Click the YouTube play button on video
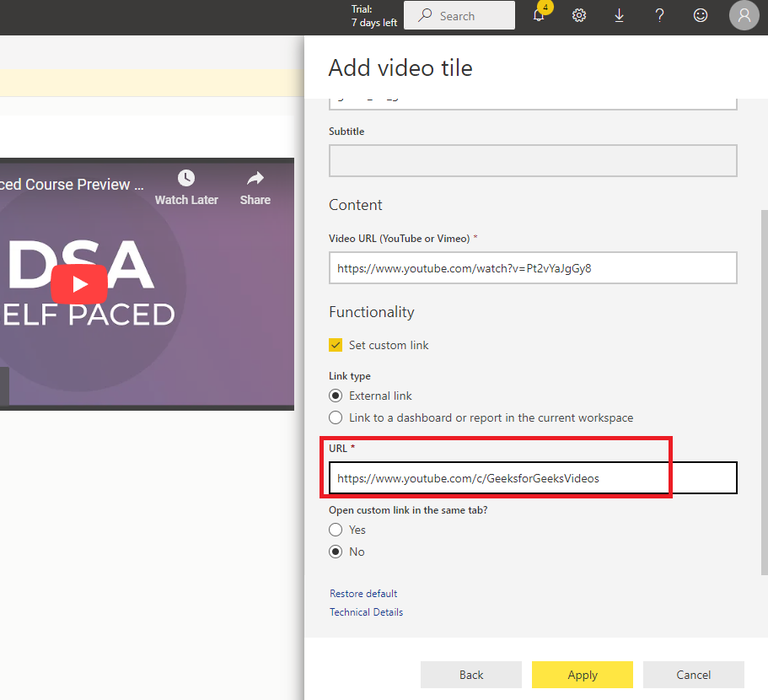Screen dimensions: 768x700 pyautogui.click(x=79, y=284)
